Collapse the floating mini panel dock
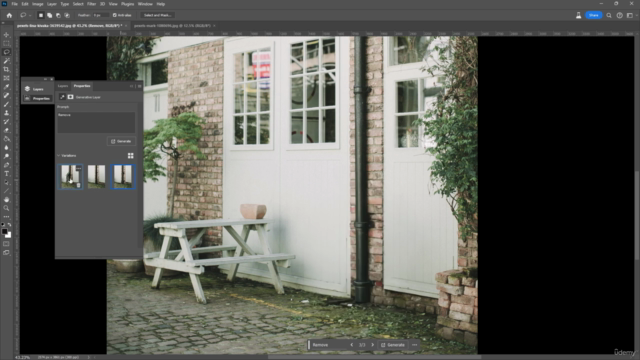 tap(45, 79)
